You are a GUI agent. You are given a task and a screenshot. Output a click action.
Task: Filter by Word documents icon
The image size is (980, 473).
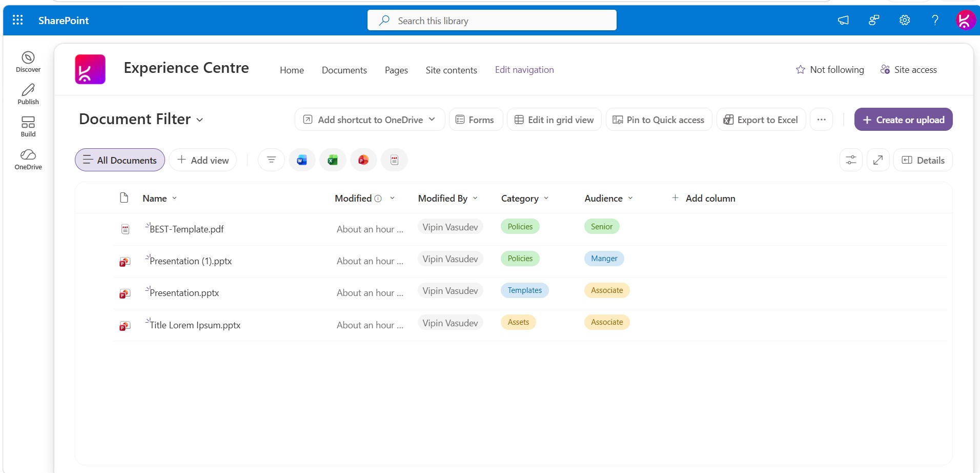coord(302,160)
